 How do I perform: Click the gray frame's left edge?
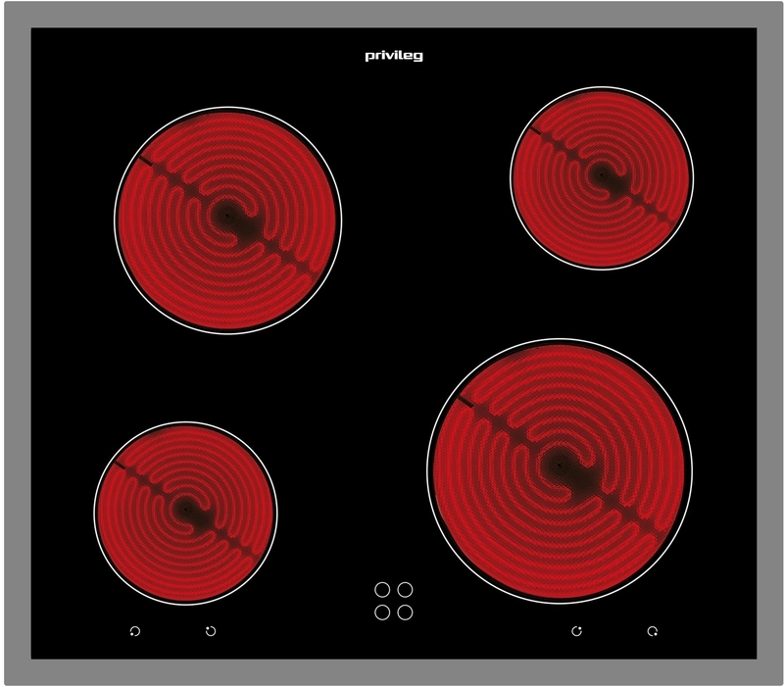pyautogui.click(x=15, y=343)
